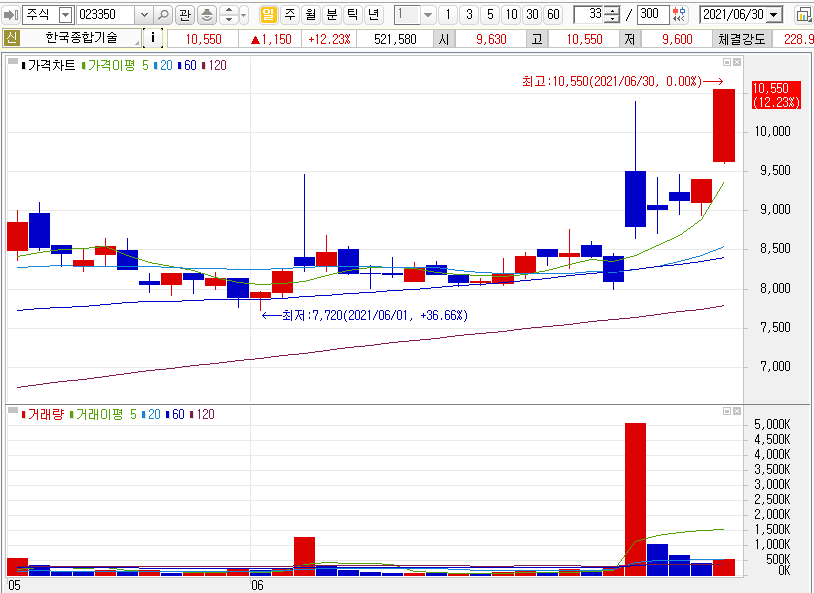This screenshot has width=814, height=593.
Task: Close the price chart pane
Action: click(x=737, y=62)
